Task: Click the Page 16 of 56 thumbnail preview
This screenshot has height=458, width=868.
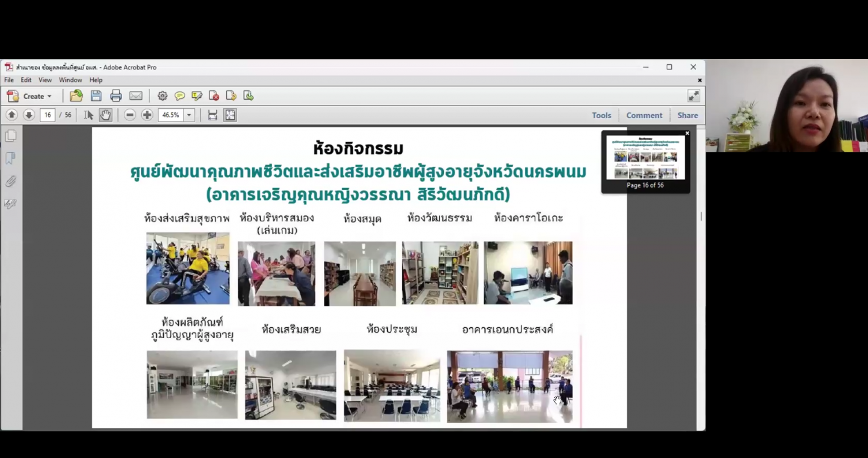Action: click(x=645, y=157)
